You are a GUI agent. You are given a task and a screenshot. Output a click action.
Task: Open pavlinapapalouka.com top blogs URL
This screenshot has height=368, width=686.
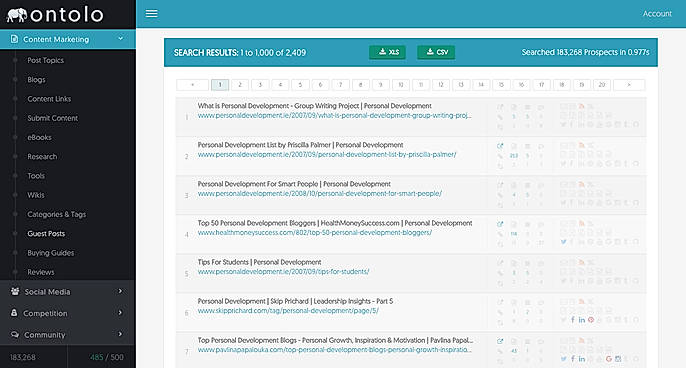[335, 350]
